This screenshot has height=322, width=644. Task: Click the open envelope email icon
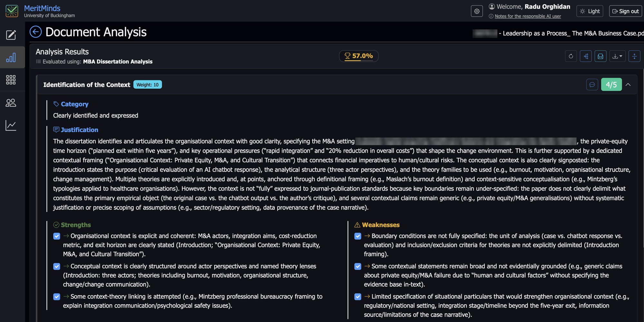[x=601, y=56]
